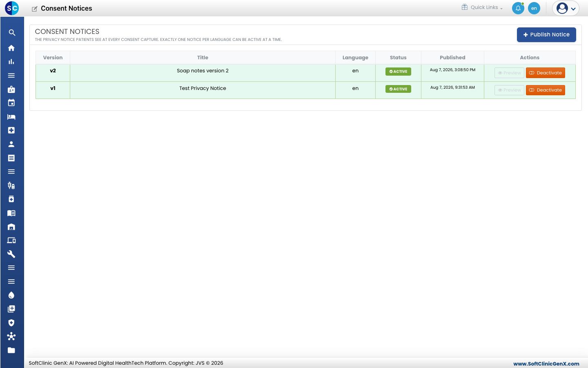Open the medicine bottle sidebar icon
588x368 pixels.
pyautogui.click(x=11, y=199)
